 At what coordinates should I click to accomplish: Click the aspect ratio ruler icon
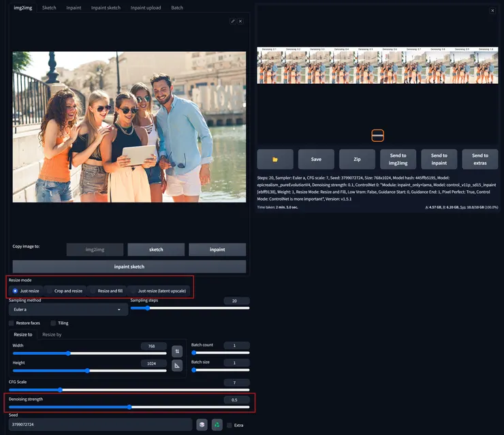coord(177,366)
